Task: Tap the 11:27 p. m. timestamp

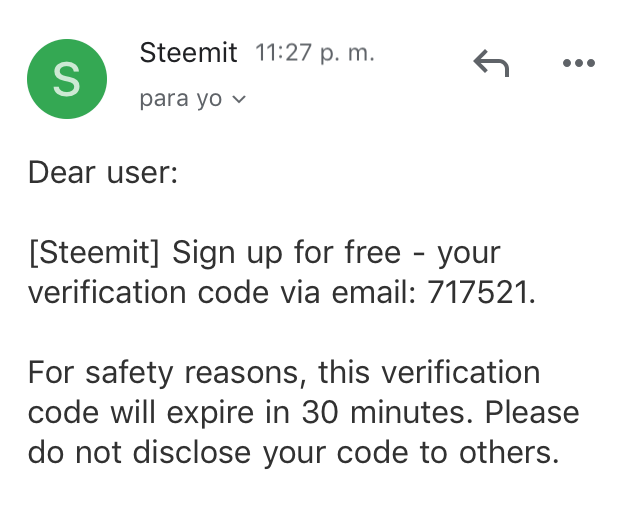Action: (315, 54)
